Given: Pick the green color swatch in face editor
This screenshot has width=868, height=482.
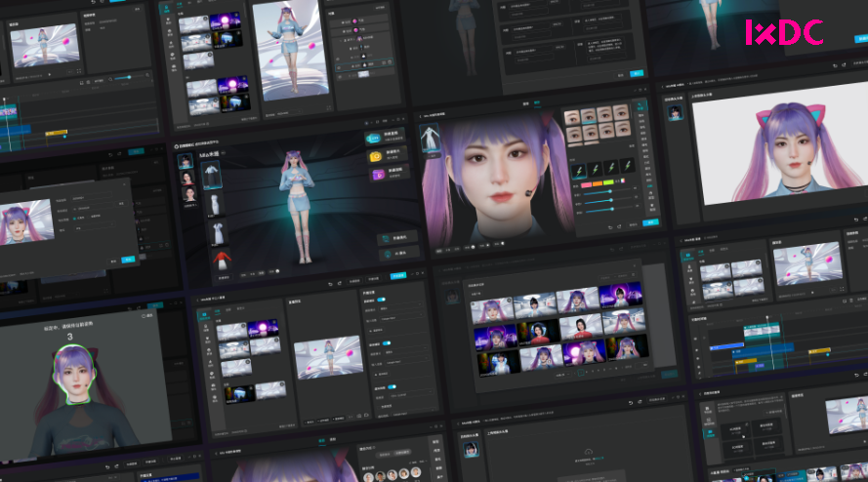Looking at the screenshot, I should point(608,182).
